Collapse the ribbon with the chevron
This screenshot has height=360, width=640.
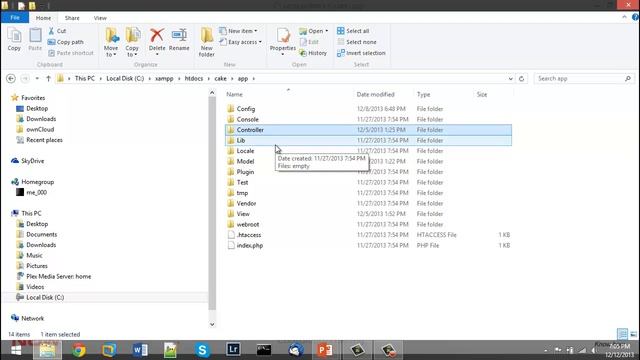[x=624, y=17]
